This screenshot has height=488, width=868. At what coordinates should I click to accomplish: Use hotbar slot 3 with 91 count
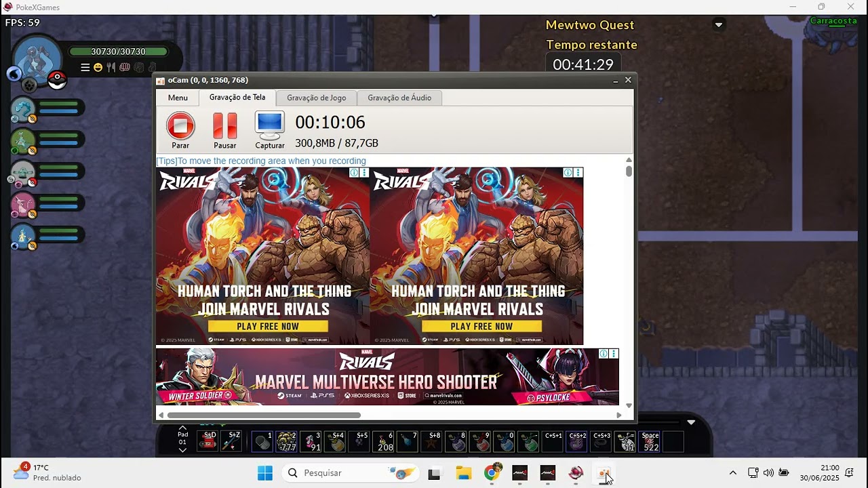coord(311,441)
